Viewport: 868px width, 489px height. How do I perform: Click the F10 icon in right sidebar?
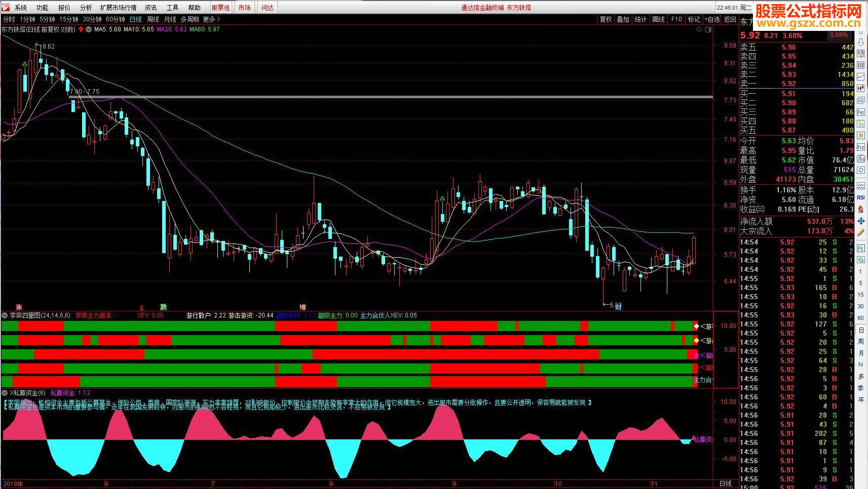click(861, 112)
